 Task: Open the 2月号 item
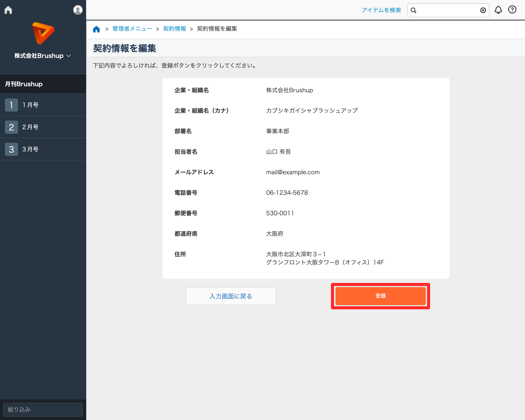(43, 127)
